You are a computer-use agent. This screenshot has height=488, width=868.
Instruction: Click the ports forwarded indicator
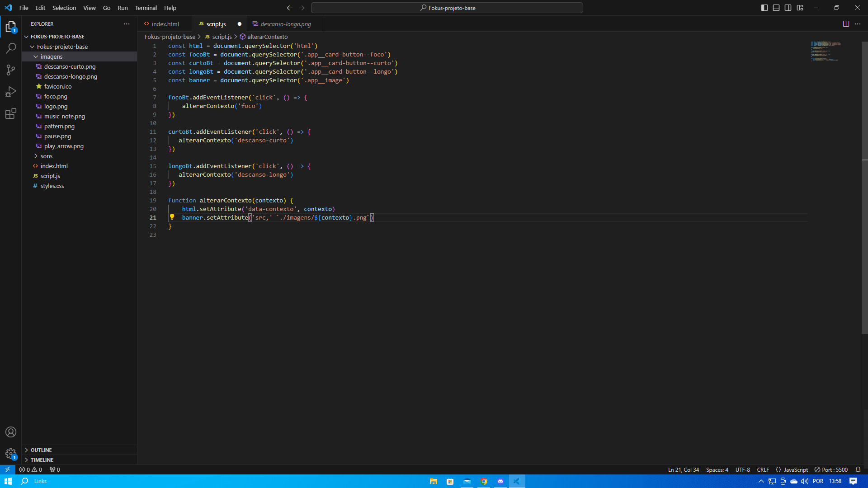coord(55,469)
